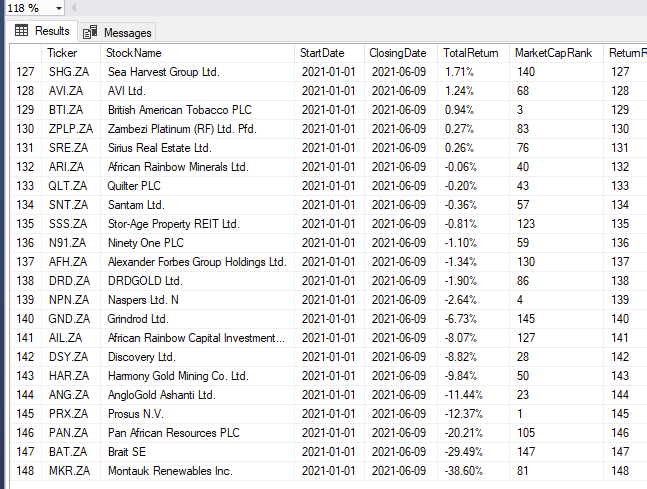Select the TotalReturn column header
Screen dimensions: 647x489
coord(473,53)
